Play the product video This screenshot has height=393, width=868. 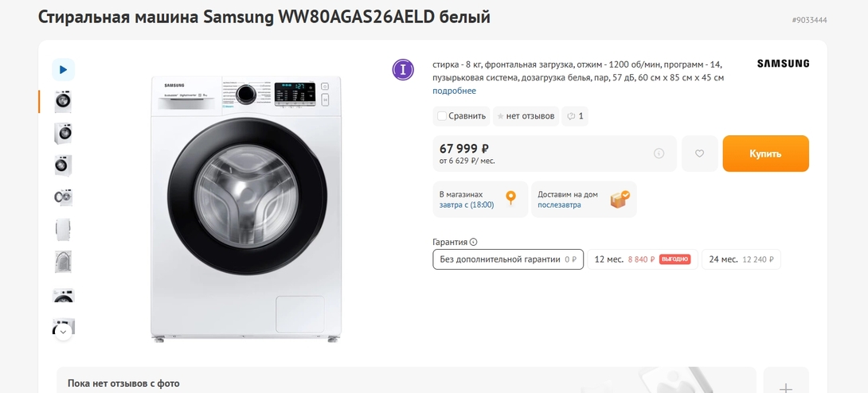pyautogui.click(x=64, y=70)
